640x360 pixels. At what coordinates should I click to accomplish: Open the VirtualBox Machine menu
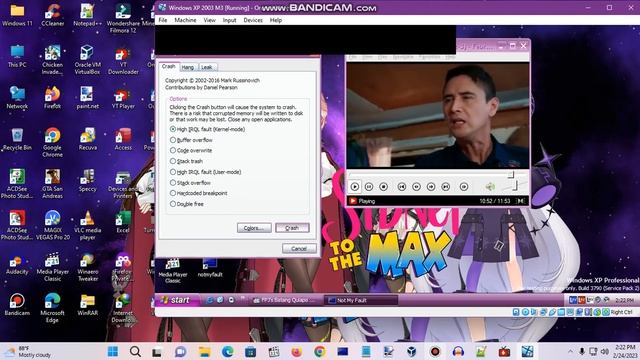[185, 20]
